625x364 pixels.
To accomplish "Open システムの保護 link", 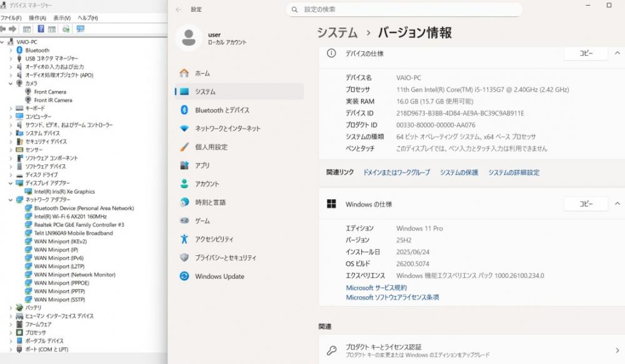I will [459, 172].
